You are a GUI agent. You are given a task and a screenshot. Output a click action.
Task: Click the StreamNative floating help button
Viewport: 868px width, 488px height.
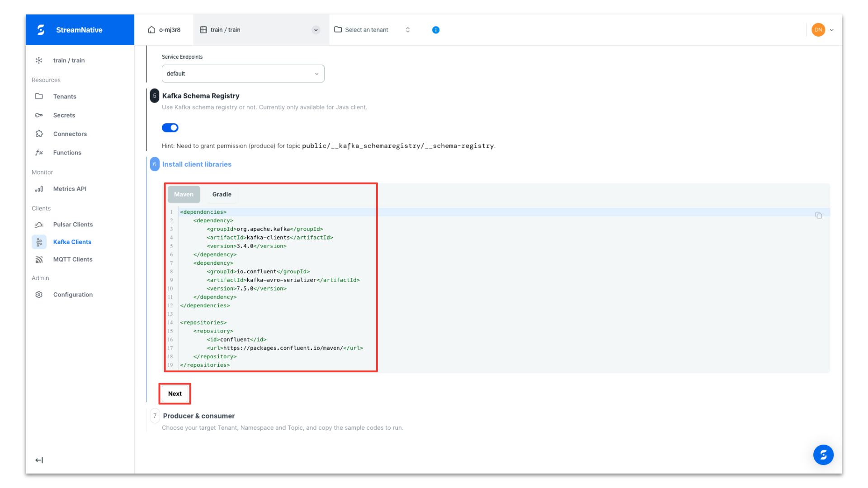[x=823, y=455]
